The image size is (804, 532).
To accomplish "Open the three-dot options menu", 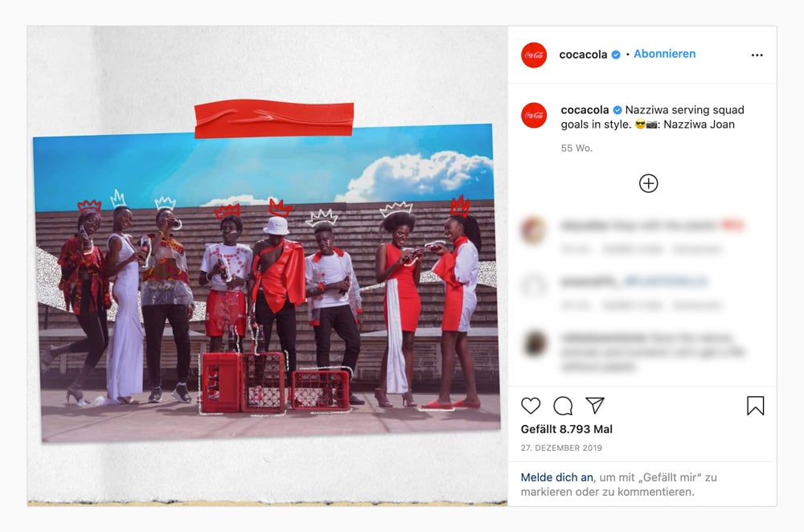I will [757, 55].
